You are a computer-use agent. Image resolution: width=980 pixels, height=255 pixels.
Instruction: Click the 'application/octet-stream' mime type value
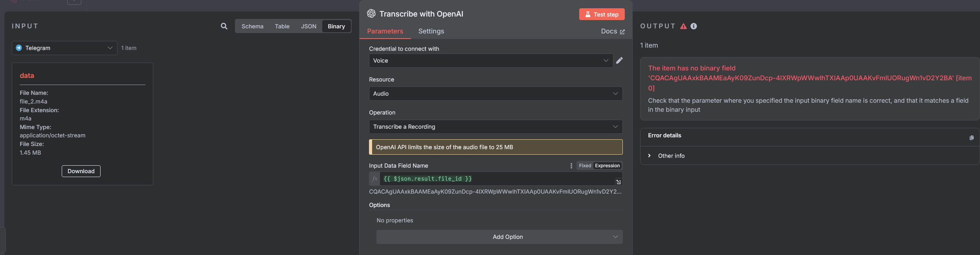[x=53, y=135]
